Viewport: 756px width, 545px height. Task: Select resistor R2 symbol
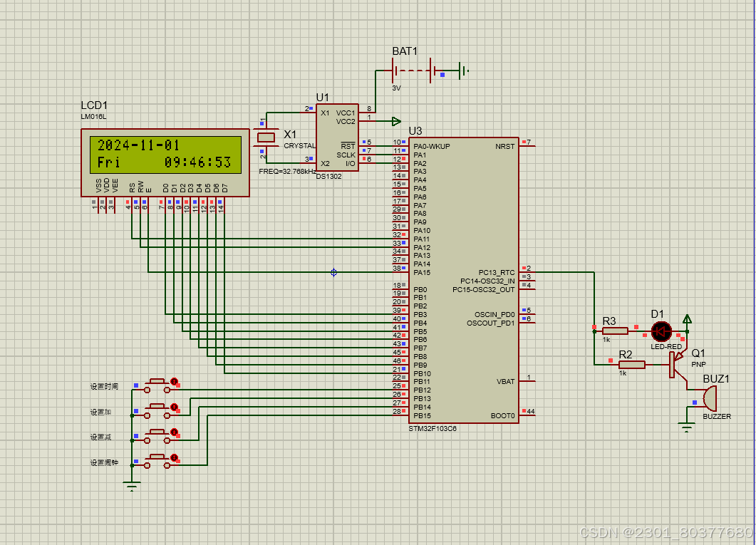631,365
